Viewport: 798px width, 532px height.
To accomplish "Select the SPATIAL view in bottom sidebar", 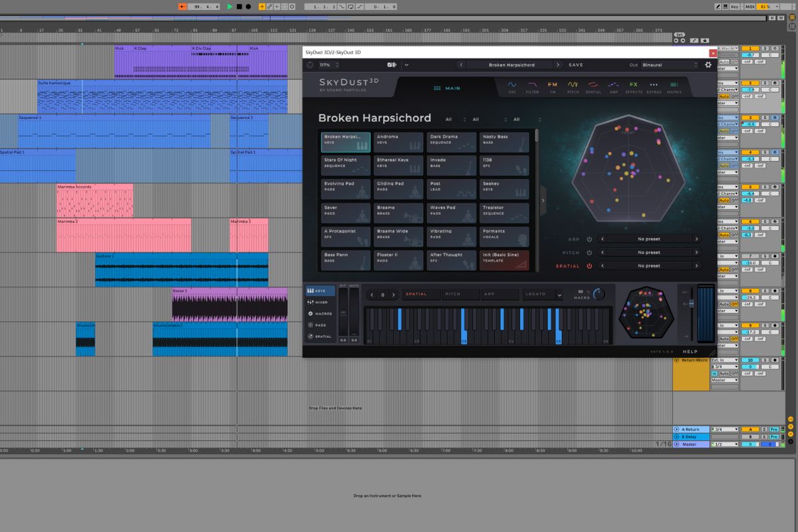I will (320, 336).
